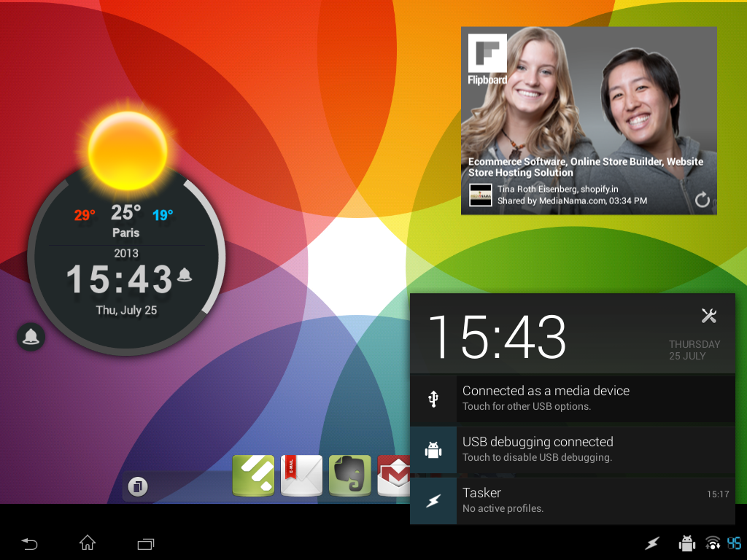The width and height of the screenshot is (747, 560).
Task: Open 'USB debugging connected' notification
Action: pyautogui.click(x=573, y=450)
